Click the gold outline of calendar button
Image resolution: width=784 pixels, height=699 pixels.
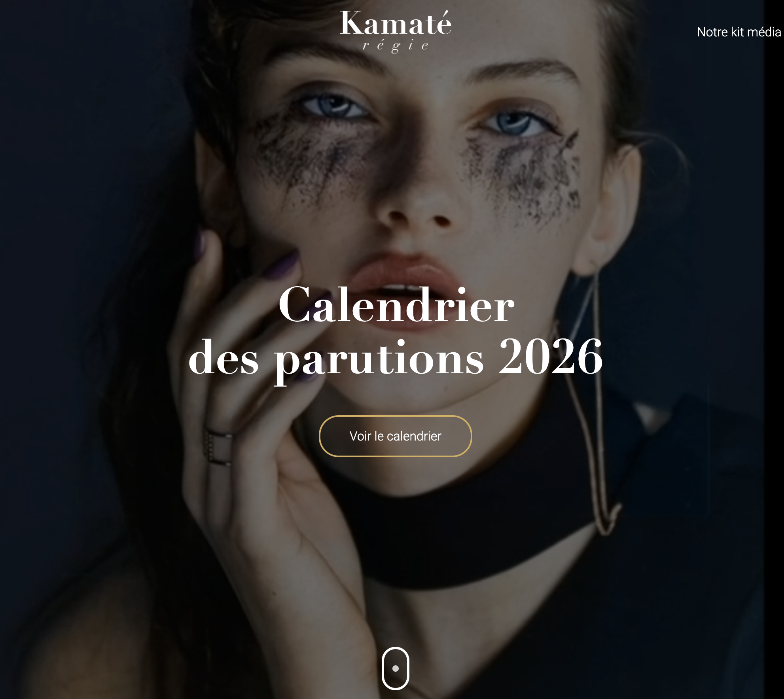395,416
